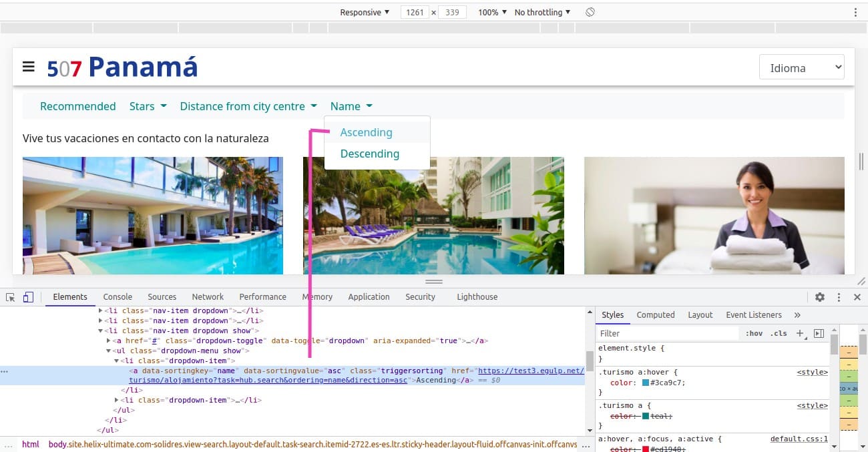Click the #3ca9c7 color swatch

(x=646, y=383)
